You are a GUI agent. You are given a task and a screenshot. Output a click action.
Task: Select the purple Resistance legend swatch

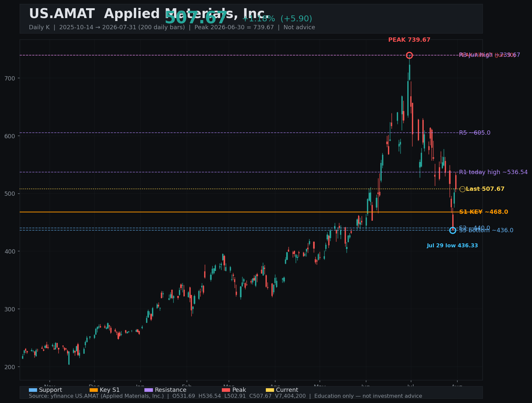coord(149,390)
